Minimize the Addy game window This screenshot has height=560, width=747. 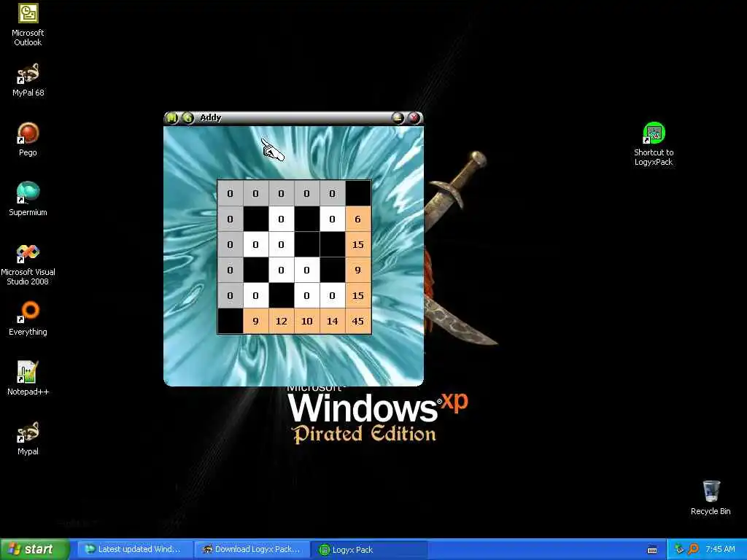click(x=398, y=117)
